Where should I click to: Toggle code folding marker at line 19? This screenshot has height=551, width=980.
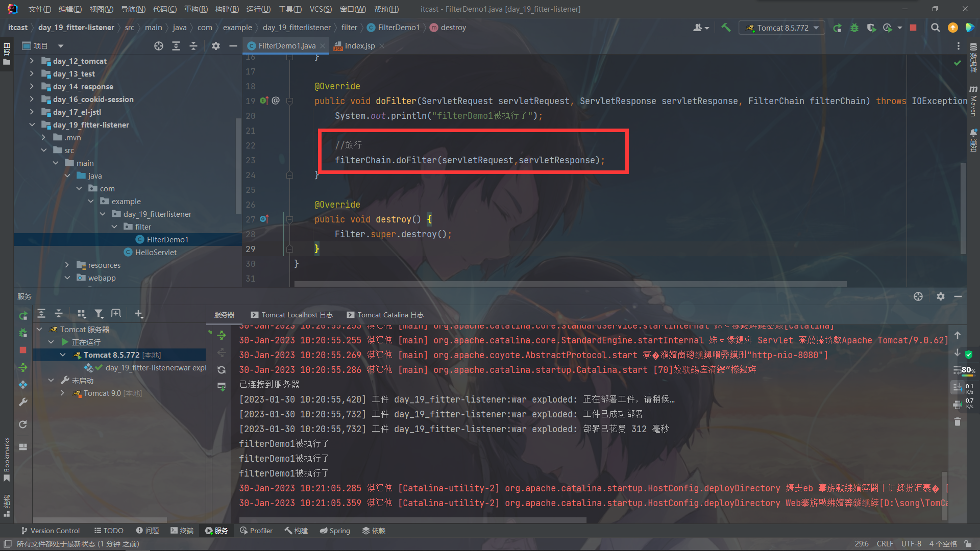click(289, 101)
